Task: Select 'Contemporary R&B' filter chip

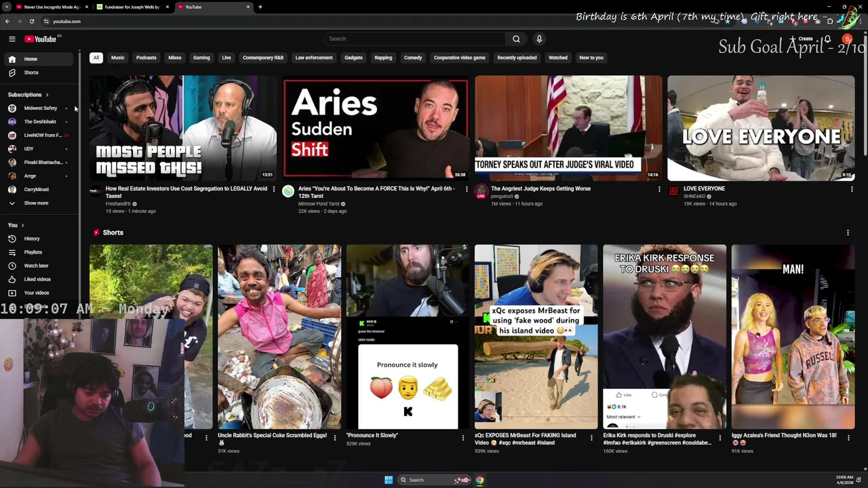Action: point(263,58)
